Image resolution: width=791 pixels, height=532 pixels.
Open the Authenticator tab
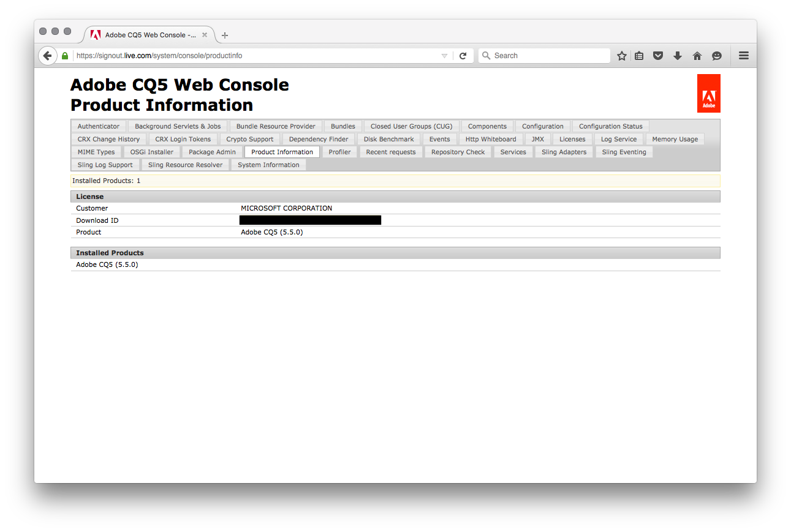(x=99, y=126)
